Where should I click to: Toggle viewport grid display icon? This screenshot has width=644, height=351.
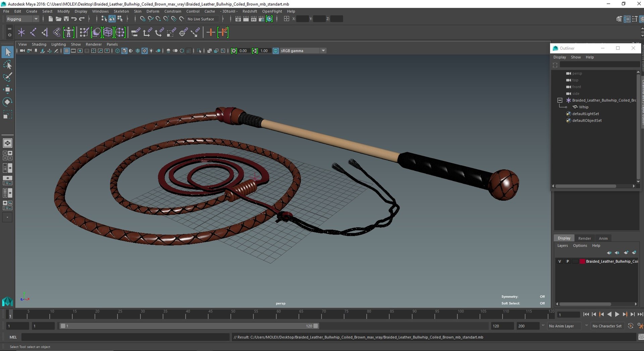click(x=66, y=51)
